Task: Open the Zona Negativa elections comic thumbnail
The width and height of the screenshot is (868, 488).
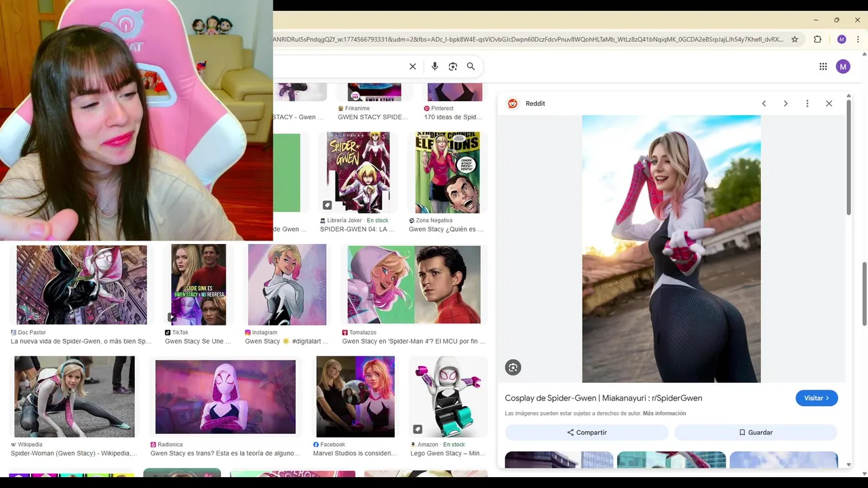Action: tap(447, 172)
